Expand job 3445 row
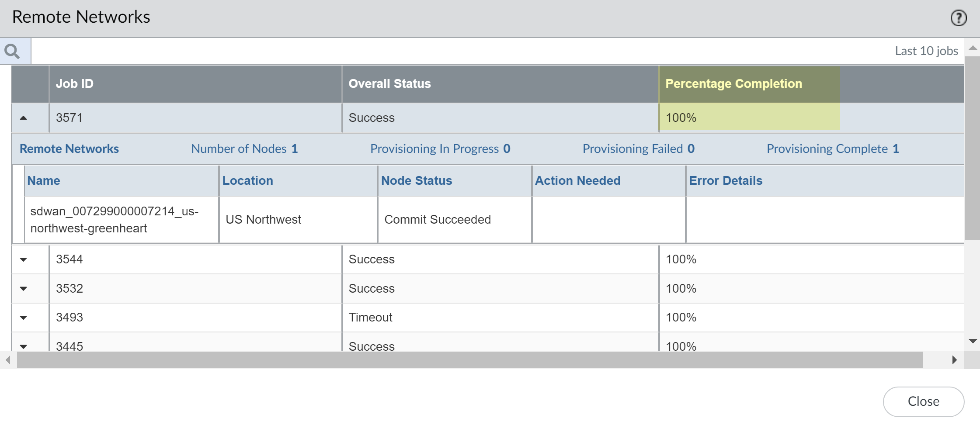This screenshot has width=980, height=432. coord(24,346)
